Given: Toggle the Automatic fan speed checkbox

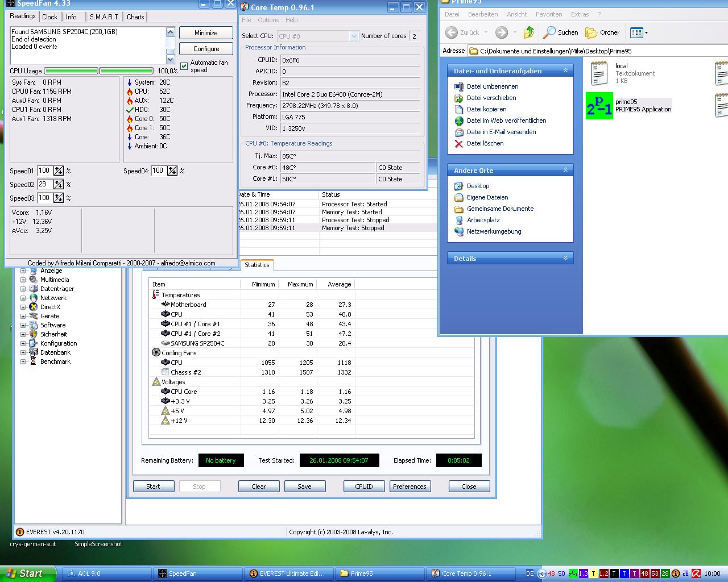Looking at the screenshot, I should coord(184,66).
